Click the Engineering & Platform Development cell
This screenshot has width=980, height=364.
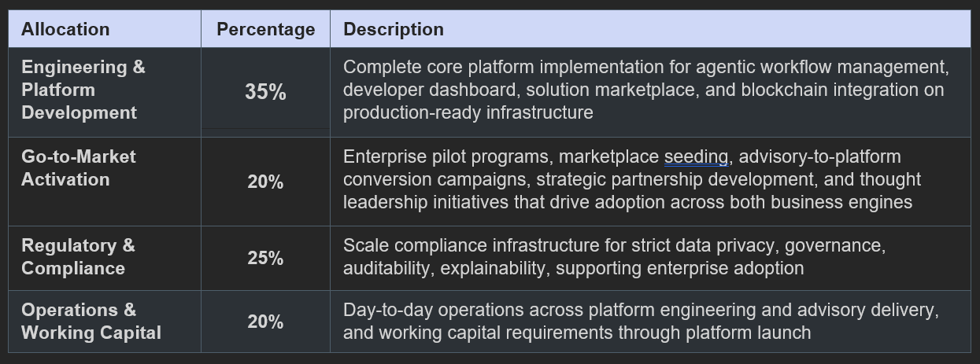(x=105, y=92)
